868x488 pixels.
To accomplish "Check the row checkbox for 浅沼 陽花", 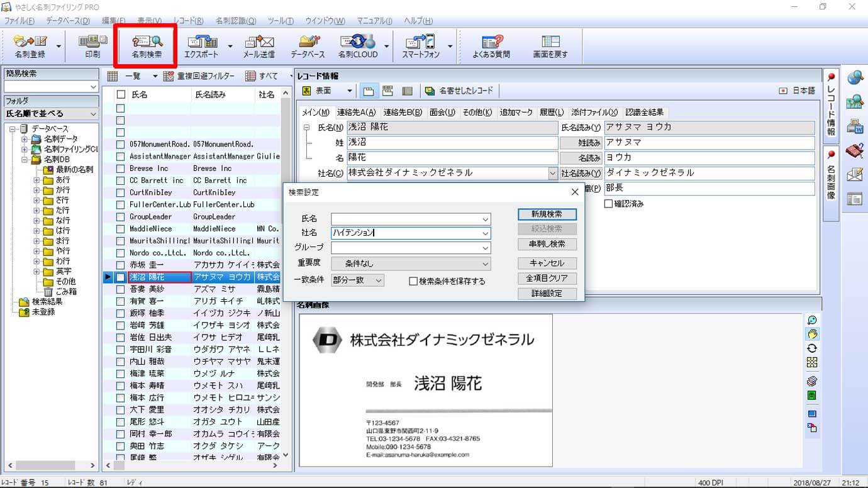I will [121, 277].
